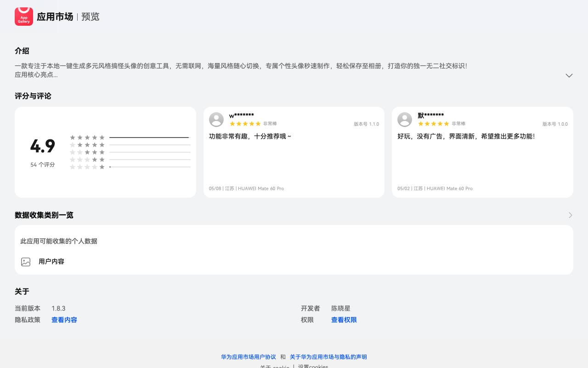This screenshot has height=368, width=588.
Task: Click developer name 陈晓星
Action: pos(341,308)
